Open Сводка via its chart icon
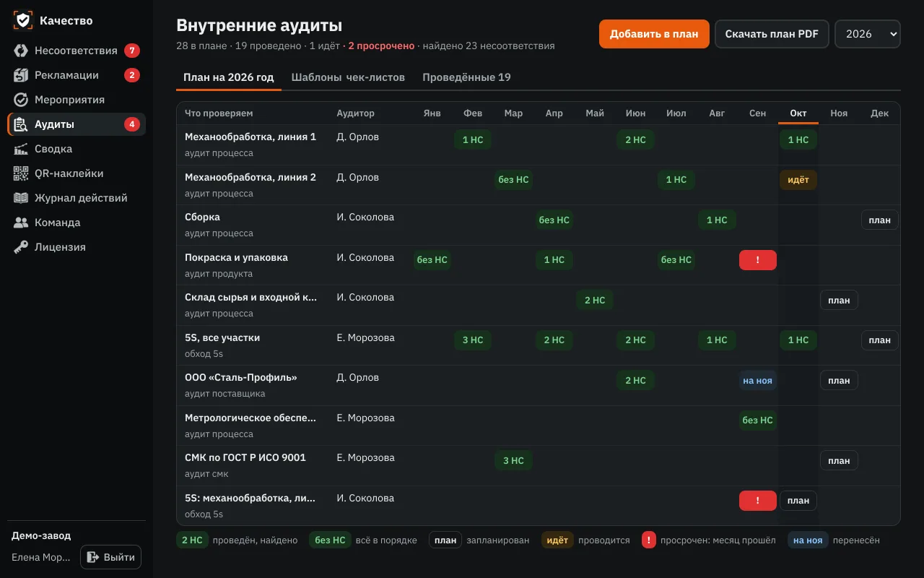924x578 pixels. pos(21,149)
